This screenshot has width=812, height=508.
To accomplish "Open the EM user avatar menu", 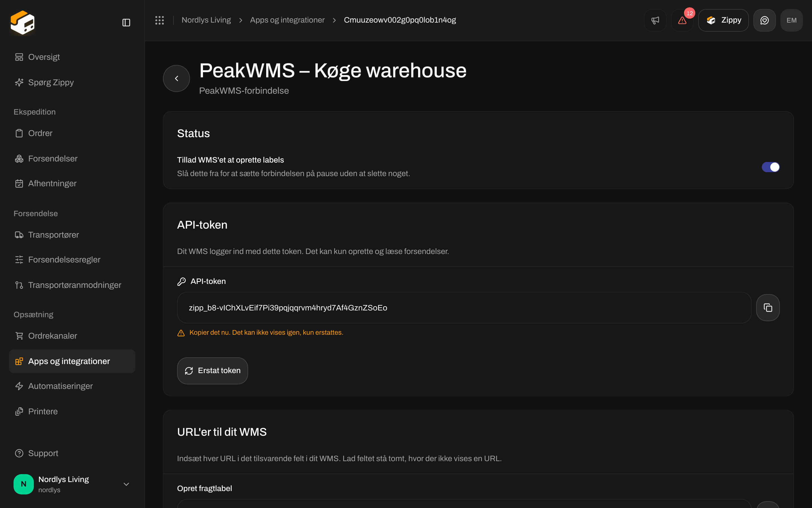I will pyautogui.click(x=791, y=20).
